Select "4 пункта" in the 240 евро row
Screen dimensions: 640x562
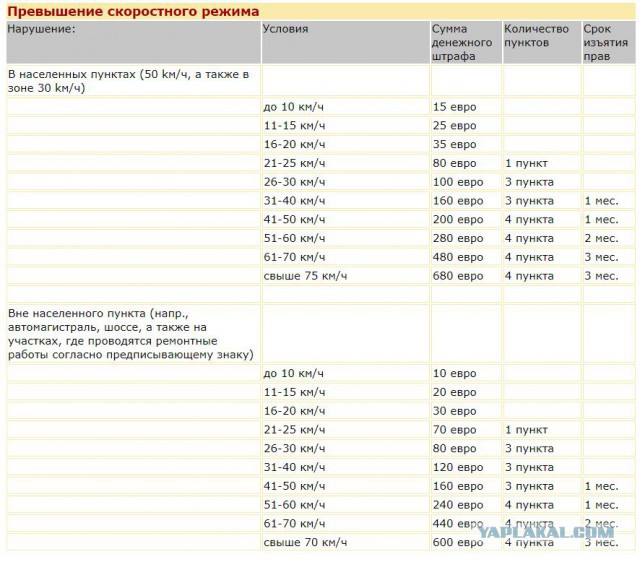click(529, 505)
